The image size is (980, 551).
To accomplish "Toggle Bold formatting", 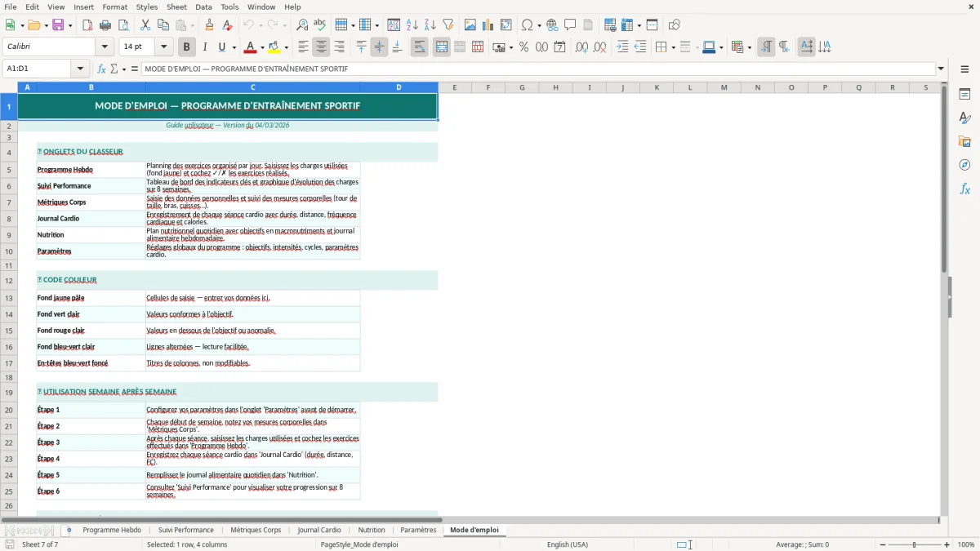I will (x=186, y=47).
